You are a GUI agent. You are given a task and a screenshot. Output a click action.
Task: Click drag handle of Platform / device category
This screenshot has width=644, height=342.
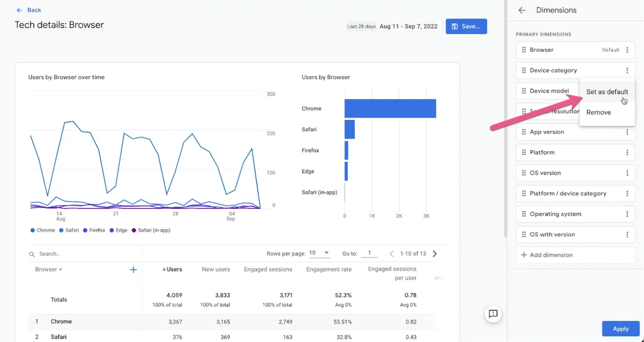coord(524,194)
